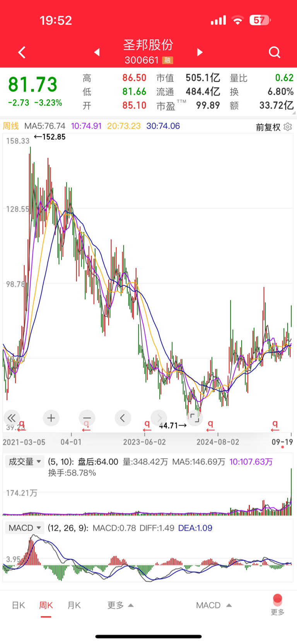Tap the current price 81.73
This screenshot has width=297, height=644.
33,84
